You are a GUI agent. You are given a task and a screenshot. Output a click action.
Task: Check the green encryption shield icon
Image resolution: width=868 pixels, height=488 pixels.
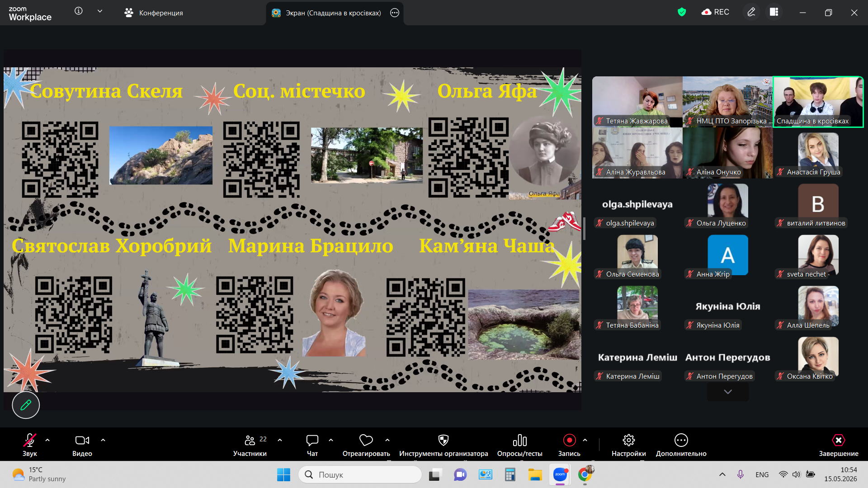tap(682, 12)
